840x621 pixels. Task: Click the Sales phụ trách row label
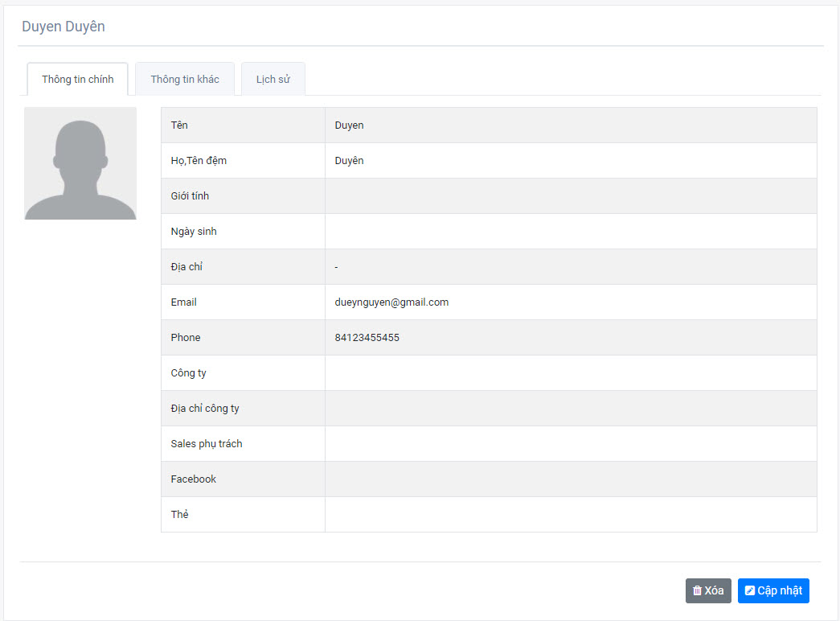207,444
